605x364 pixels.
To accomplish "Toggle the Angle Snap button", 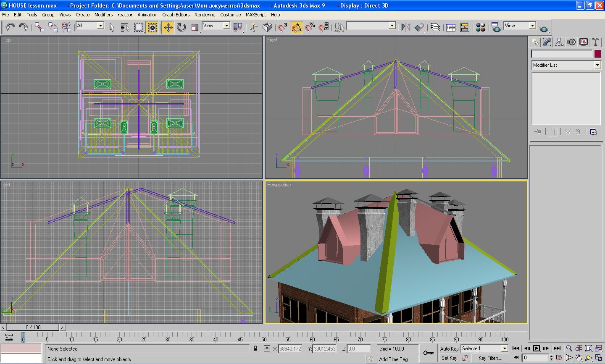I will coord(296,27).
